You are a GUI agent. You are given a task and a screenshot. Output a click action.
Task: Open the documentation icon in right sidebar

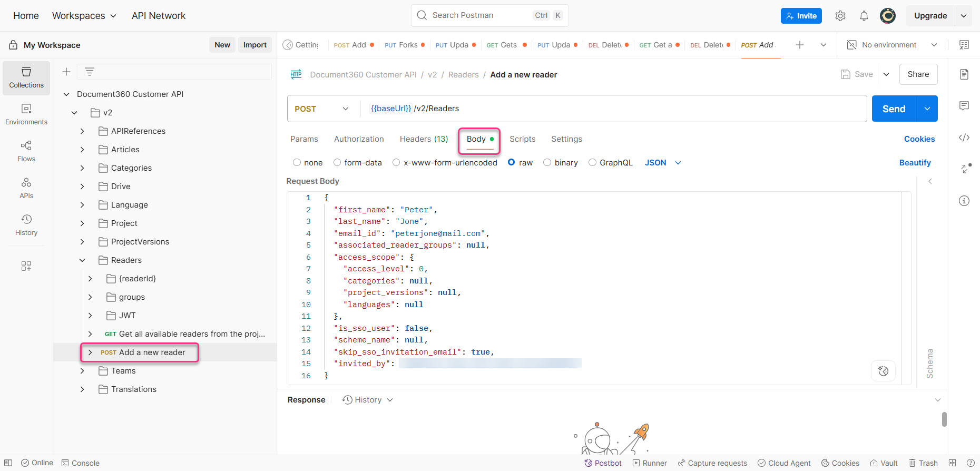point(964,74)
